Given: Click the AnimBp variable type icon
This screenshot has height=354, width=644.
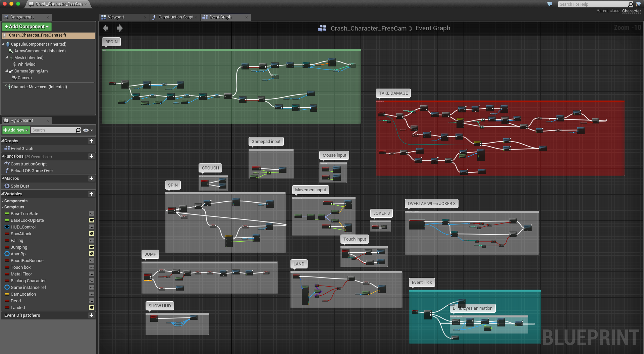Looking at the screenshot, I should 7,254.
